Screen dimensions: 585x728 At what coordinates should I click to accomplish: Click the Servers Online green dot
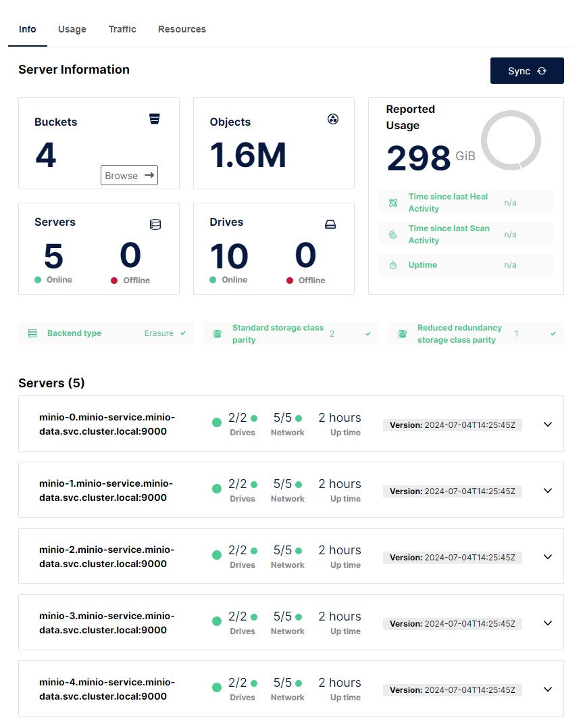38,279
